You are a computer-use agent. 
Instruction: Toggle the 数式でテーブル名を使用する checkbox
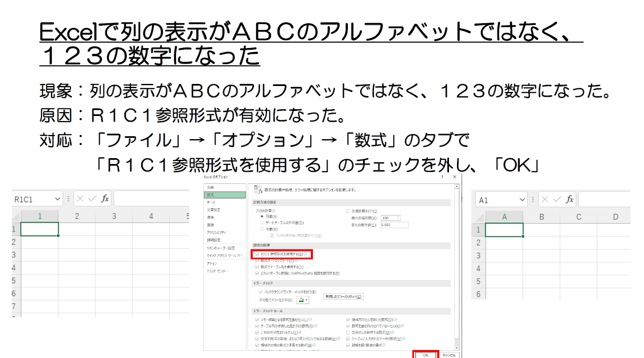click(257, 267)
